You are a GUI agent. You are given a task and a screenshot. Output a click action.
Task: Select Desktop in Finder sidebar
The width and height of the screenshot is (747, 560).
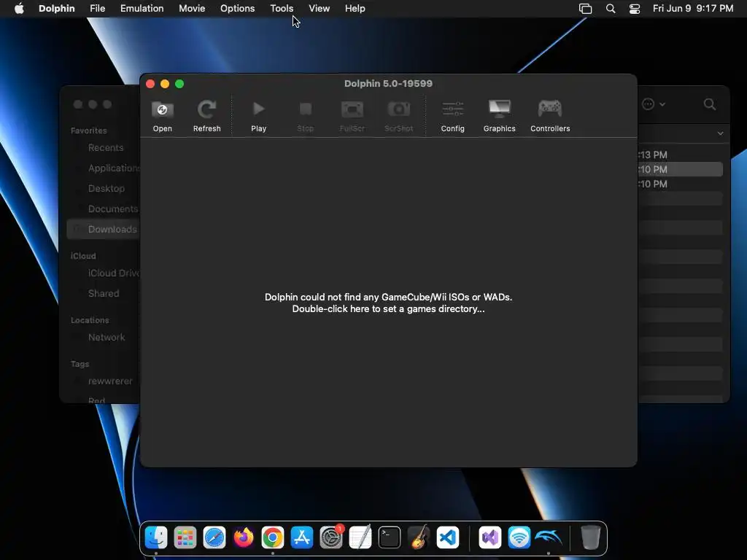(x=107, y=189)
